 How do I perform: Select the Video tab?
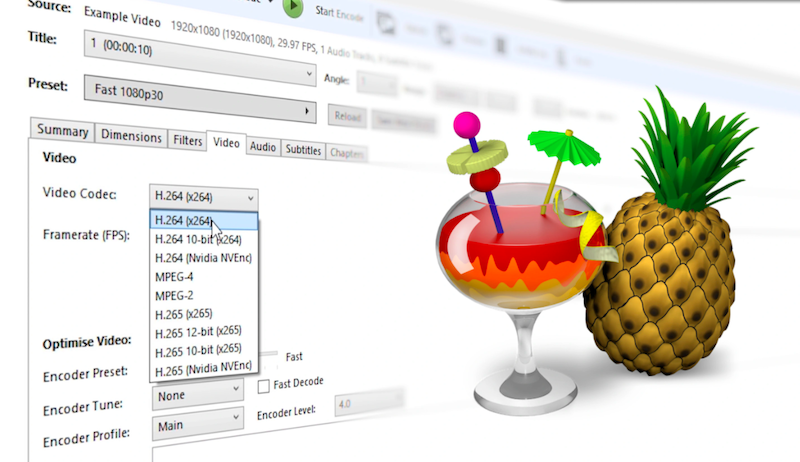[x=226, y=143]
